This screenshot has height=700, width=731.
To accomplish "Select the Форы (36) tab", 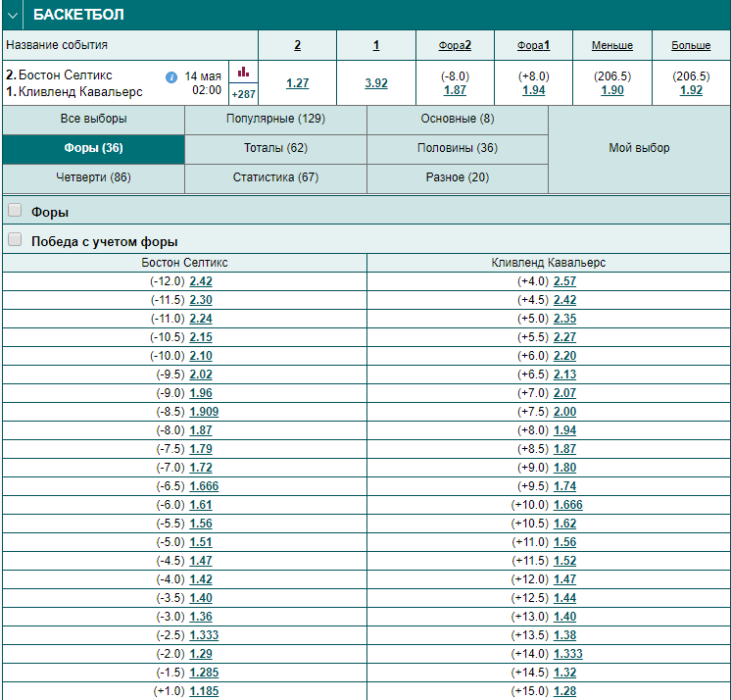I will coord(93,148).
